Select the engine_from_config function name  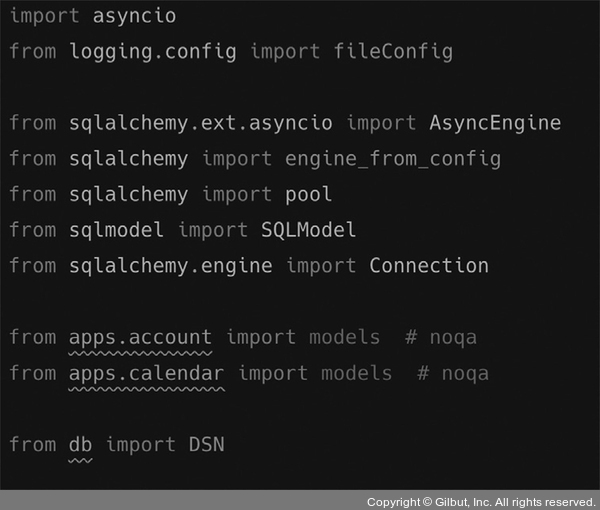tap(393, 159)
